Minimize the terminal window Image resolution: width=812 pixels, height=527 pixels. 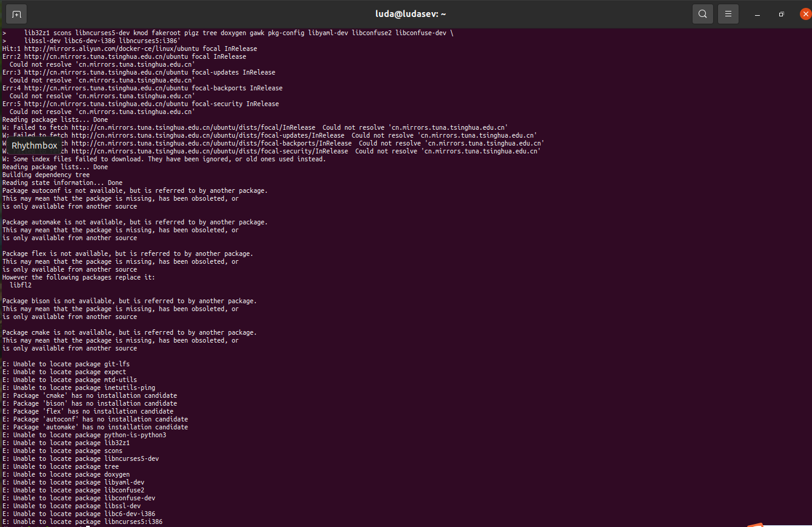pos(757,14)
